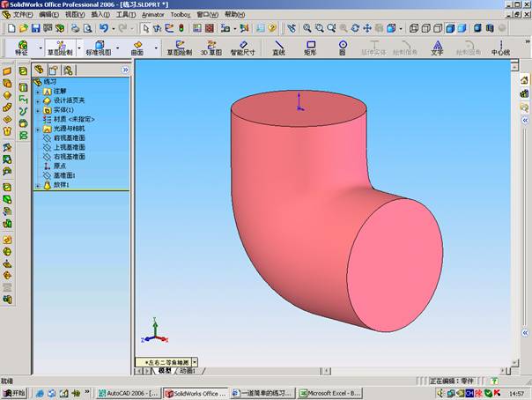Save the part with floppy disk icon
The image size is (532, 400).
[x=35, y=28]
